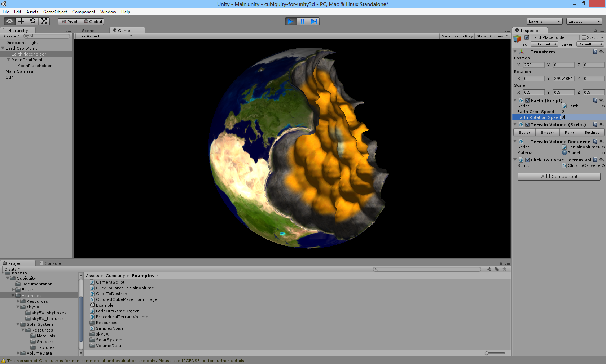Image resolution: width=606 pixels, height=364 pixels.
Task: Expand the Editor folder in Project tree
Action: tap(13, 290)
